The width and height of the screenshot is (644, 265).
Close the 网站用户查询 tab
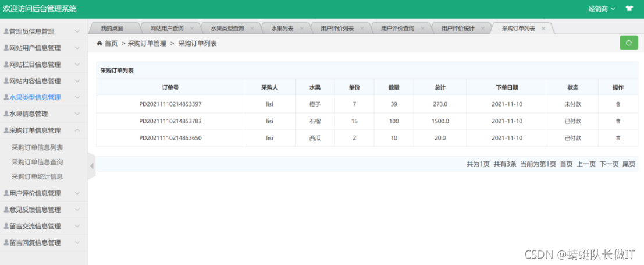tap(192, 29)
